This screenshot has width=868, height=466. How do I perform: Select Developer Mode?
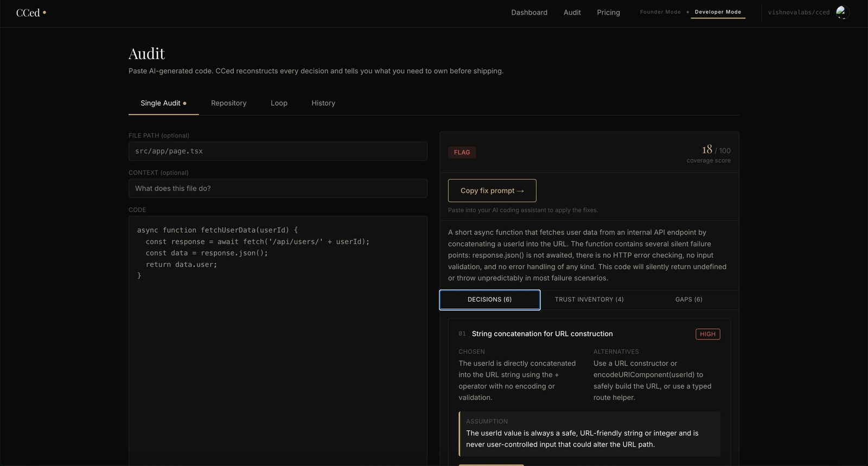pos(718,12)
